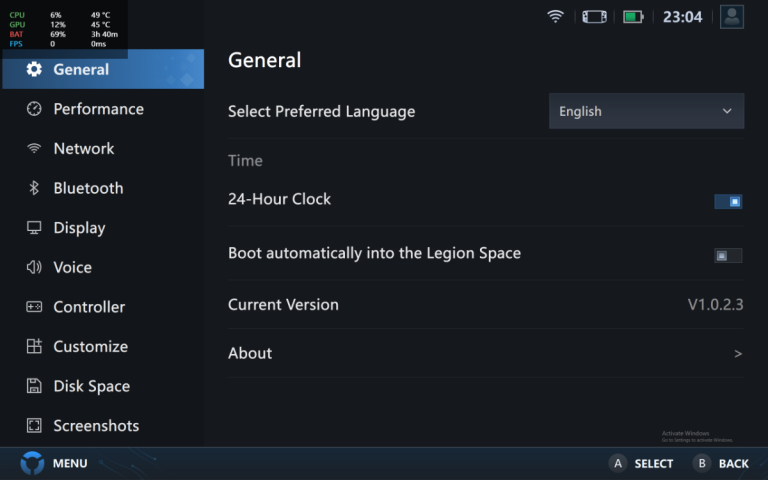Enable boot automatically into Legion Space
The image size is (768, 480).
tap(728, 255)
